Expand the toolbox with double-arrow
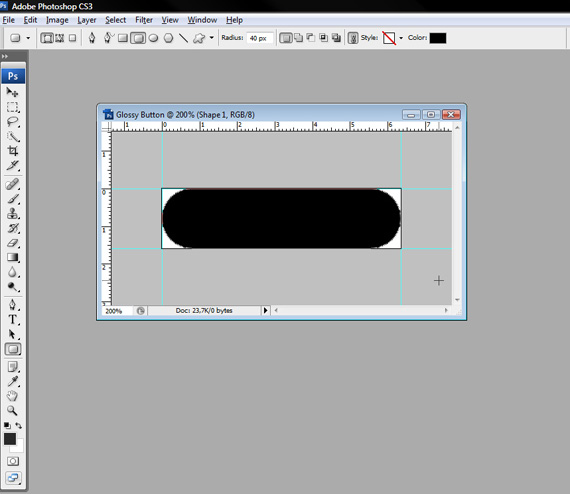Screen dimensions: 570x494 (x=5, y=56)
